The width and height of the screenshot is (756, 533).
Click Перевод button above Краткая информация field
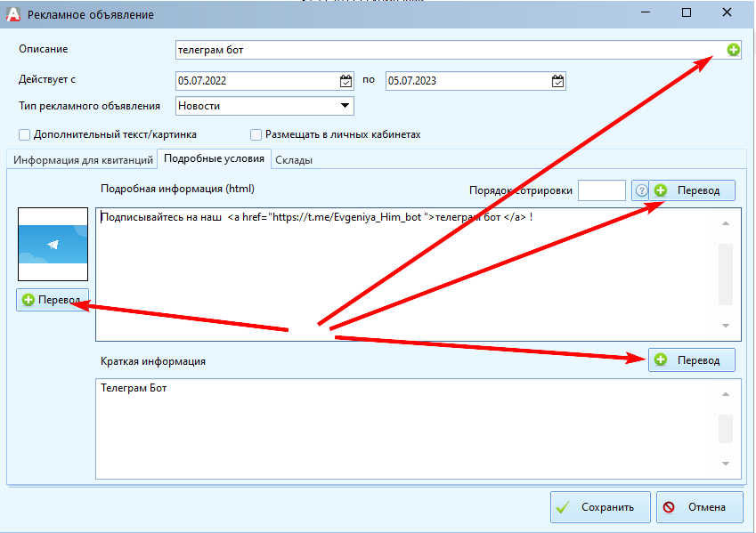coord(692,360)
